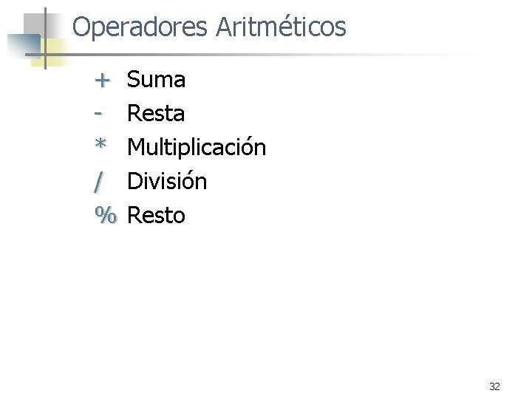This screenshot has width=532, height=399.
Task: Click the División text line
Action: coord(167,180)
